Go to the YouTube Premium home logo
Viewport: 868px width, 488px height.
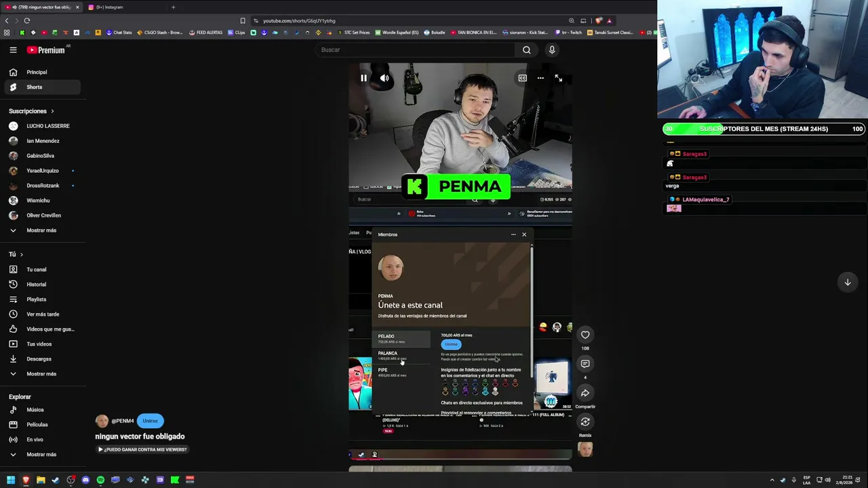point(47,49)
